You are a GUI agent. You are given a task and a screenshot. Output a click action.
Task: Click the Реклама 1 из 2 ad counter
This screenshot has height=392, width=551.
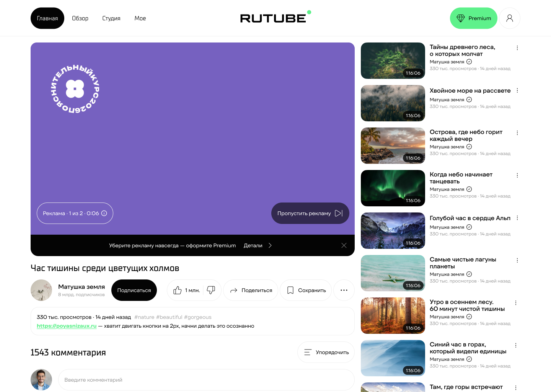tap(75, 213)
